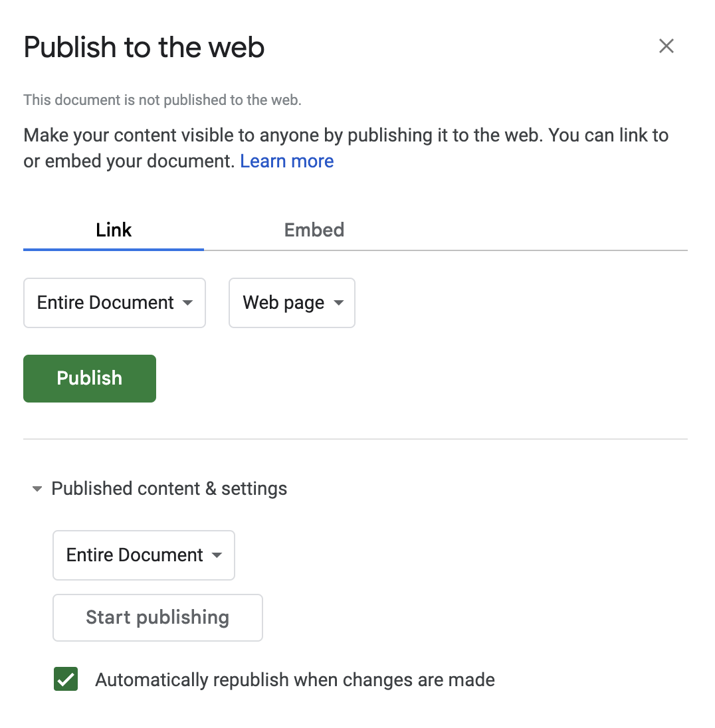715x728 pixels.
Task: Switch to the Link tab
Action: click(x=114, y=230)
